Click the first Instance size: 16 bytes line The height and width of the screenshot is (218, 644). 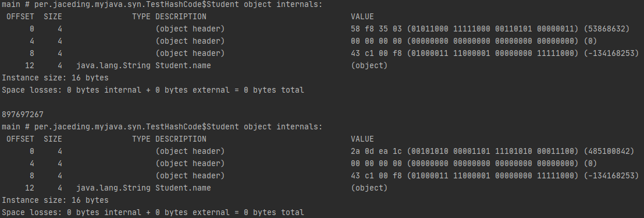coord(55,78)
